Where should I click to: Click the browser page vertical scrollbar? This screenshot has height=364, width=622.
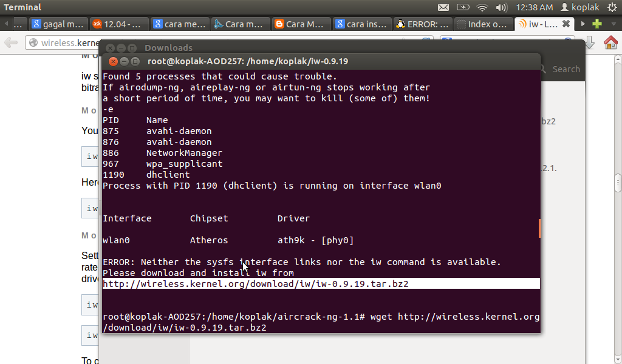click(x=618, y=183)
